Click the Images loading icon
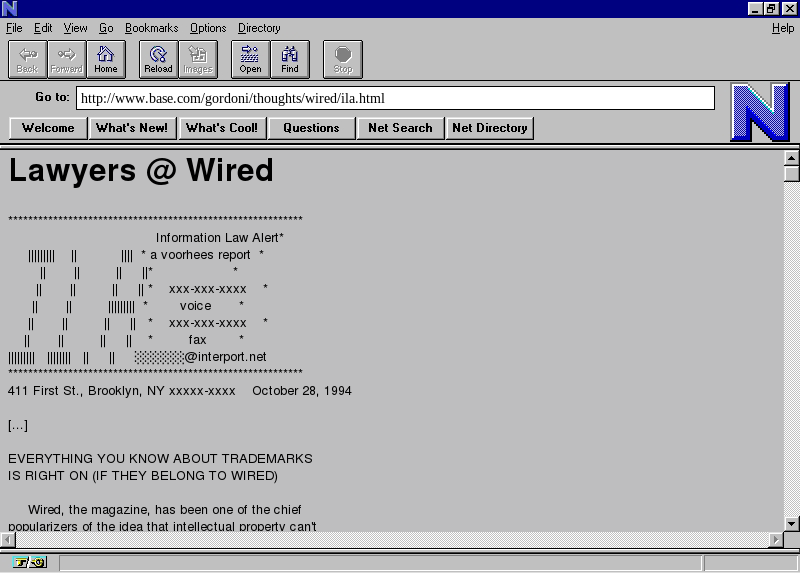Viewport: 800px width, 573px height. [x=197, y=59]
